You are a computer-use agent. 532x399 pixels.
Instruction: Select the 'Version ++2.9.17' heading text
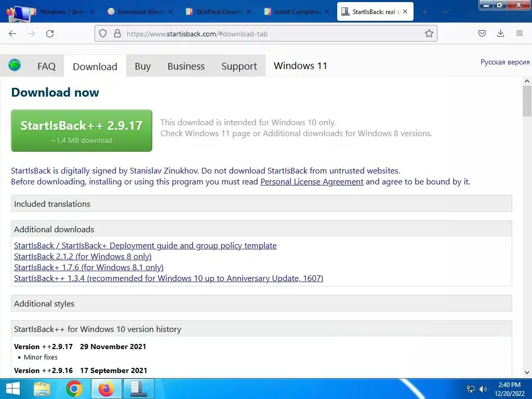[x=44, y=347]
